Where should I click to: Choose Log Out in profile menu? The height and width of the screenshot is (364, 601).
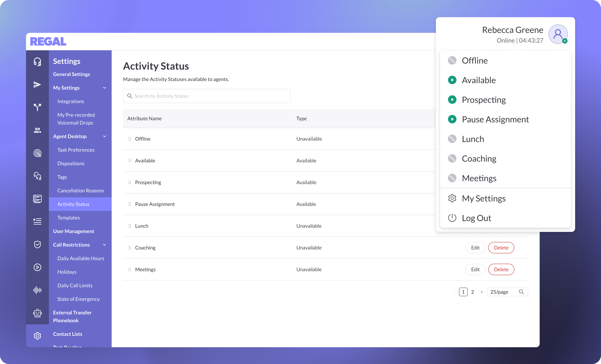(476, 218)
